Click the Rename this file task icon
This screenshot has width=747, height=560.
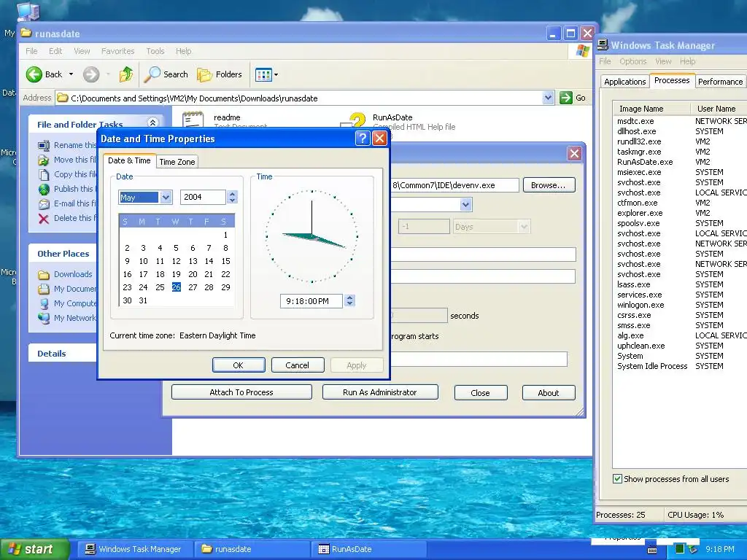coord(44,145)
